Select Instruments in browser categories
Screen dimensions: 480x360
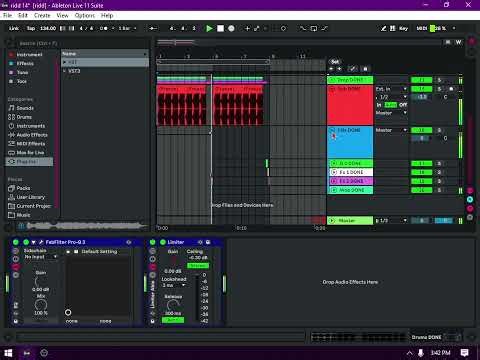27,126
